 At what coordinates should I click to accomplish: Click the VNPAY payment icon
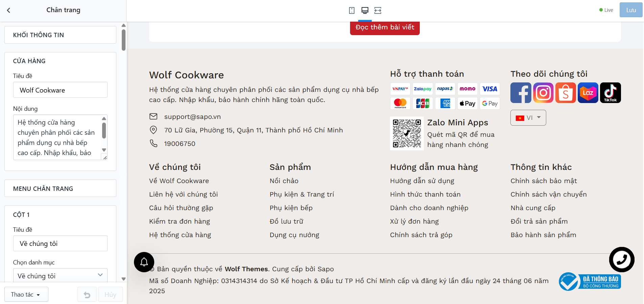pos(400,89)
